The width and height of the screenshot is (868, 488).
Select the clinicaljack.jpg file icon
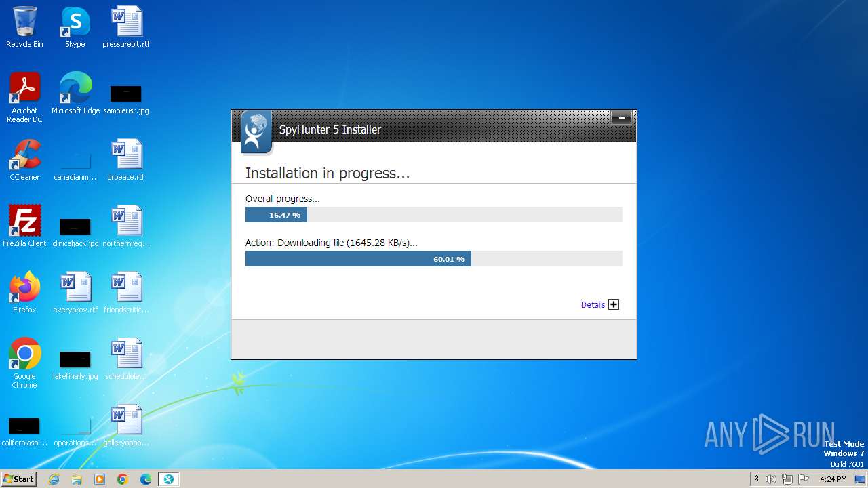(x=75, y=232)
